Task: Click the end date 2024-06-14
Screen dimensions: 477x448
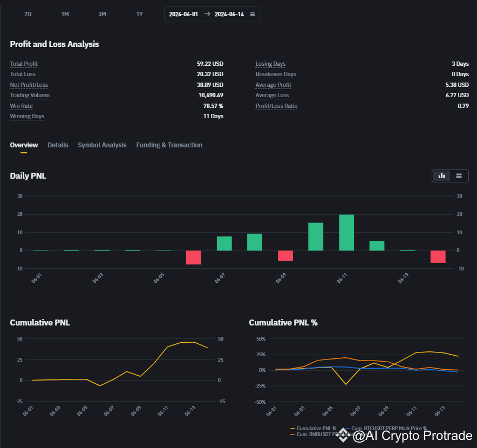Action: pos(229,14)
